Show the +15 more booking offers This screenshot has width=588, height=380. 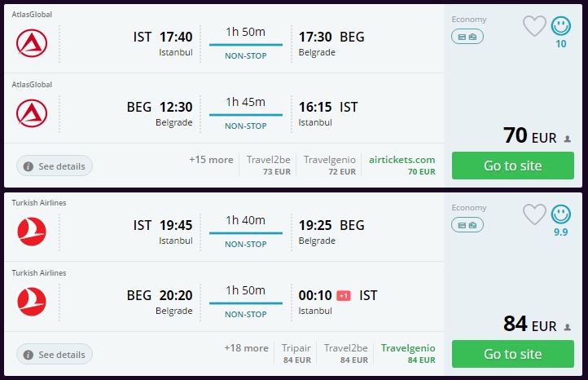coord(211,160)
